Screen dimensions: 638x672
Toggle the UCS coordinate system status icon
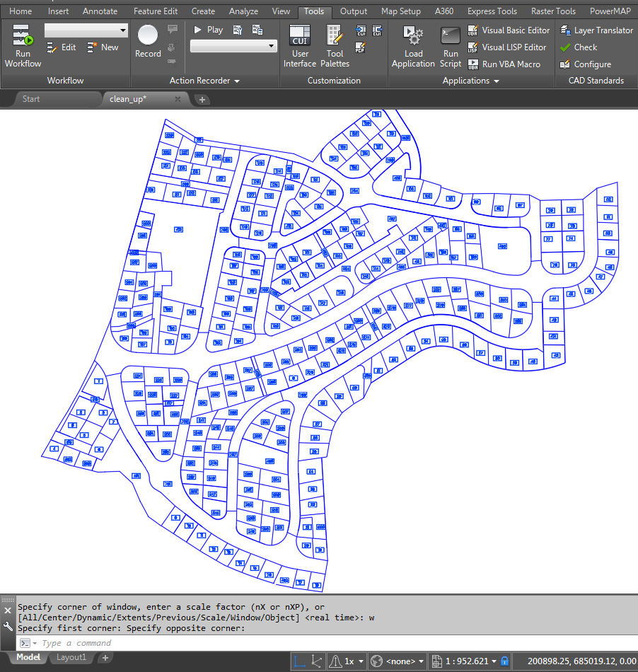point(300,661)
